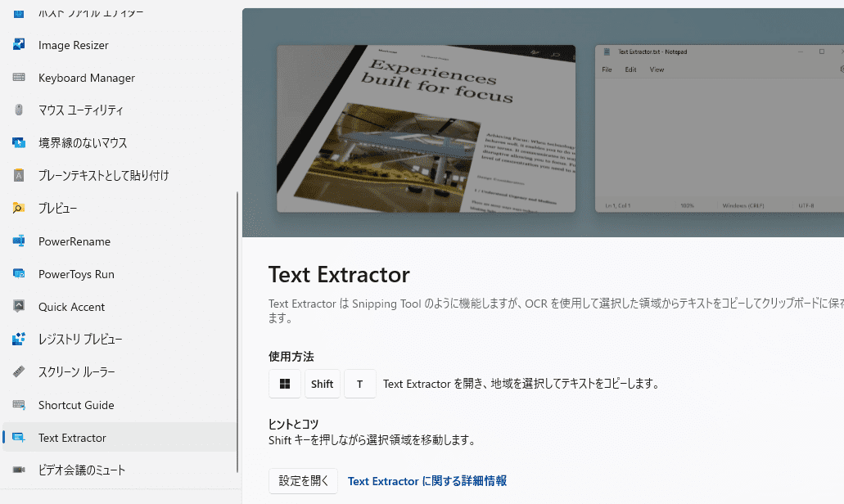Go to Keyboard Manager page

(120, 78)
